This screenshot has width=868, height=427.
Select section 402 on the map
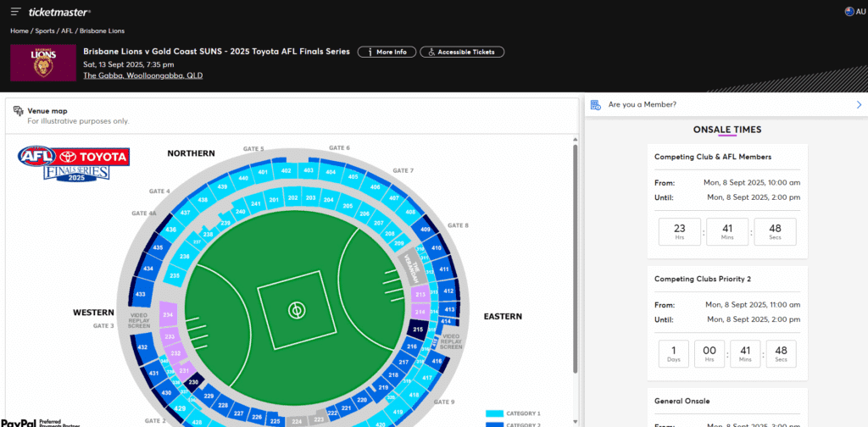point(287,171)
